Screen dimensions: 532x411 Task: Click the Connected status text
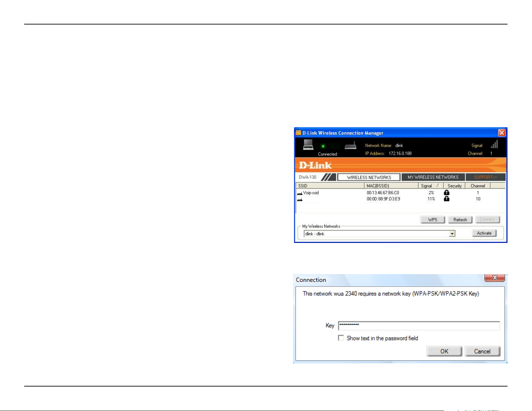(x=328, y=154)
